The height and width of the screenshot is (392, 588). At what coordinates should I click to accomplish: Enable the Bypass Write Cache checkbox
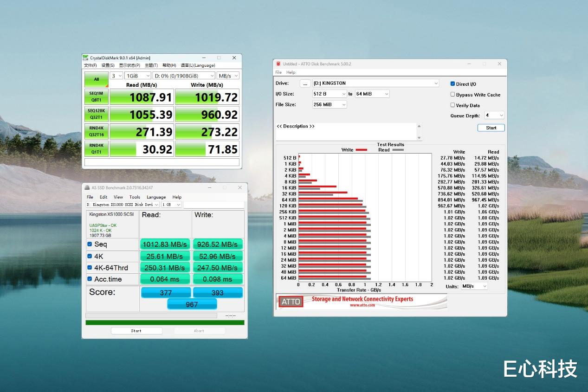tap(452, 94)
